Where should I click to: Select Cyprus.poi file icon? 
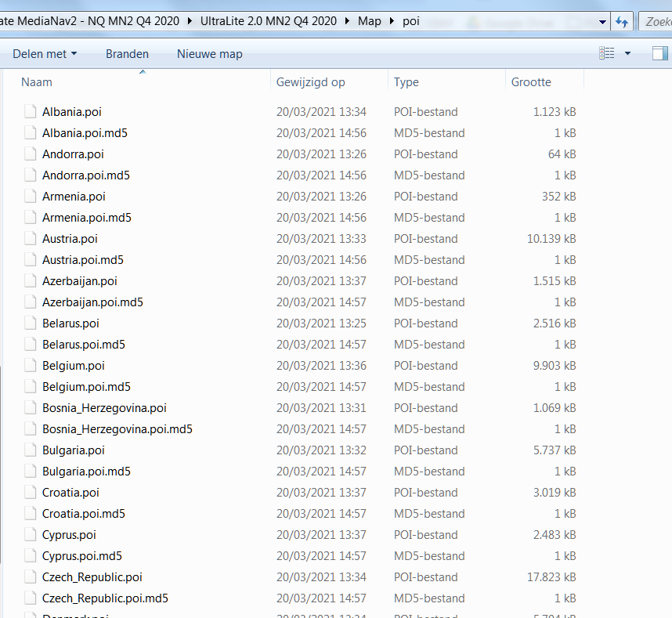(x=30, y=535)
